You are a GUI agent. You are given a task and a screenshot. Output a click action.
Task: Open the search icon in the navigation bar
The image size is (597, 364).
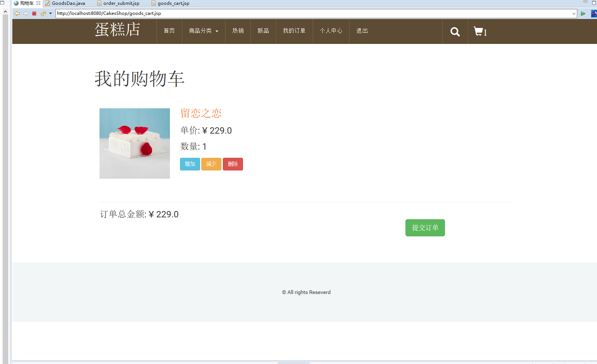click(455, 31)
